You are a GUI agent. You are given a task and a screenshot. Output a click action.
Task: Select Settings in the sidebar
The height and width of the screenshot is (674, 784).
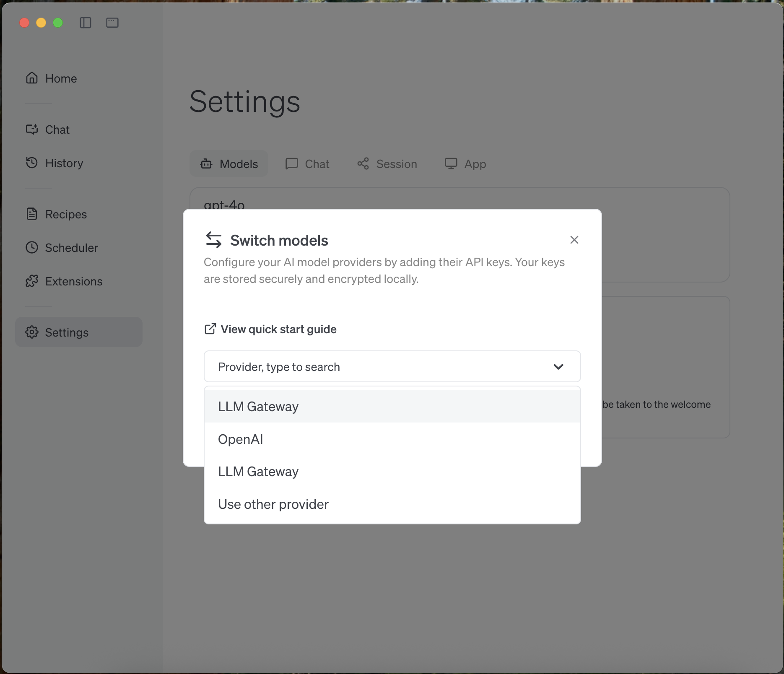tap(79, 332)
